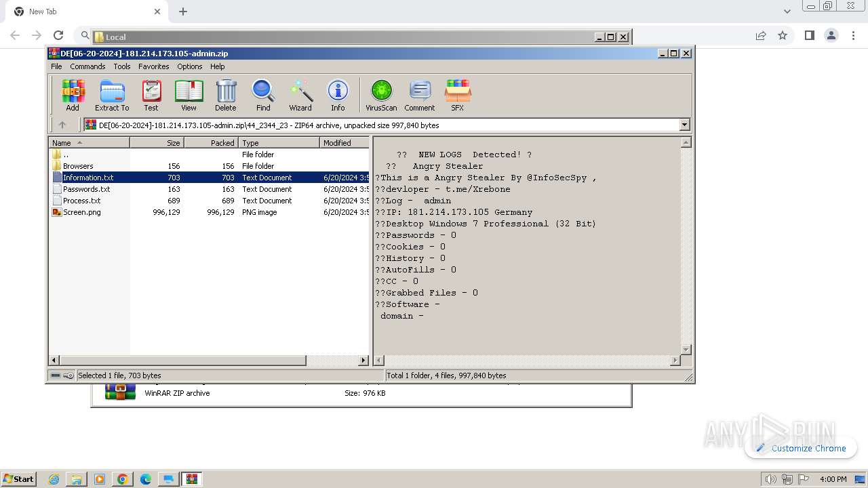Click the Delete trash icon
Viewport: 868px width, 488px height.
coord(226,95)
